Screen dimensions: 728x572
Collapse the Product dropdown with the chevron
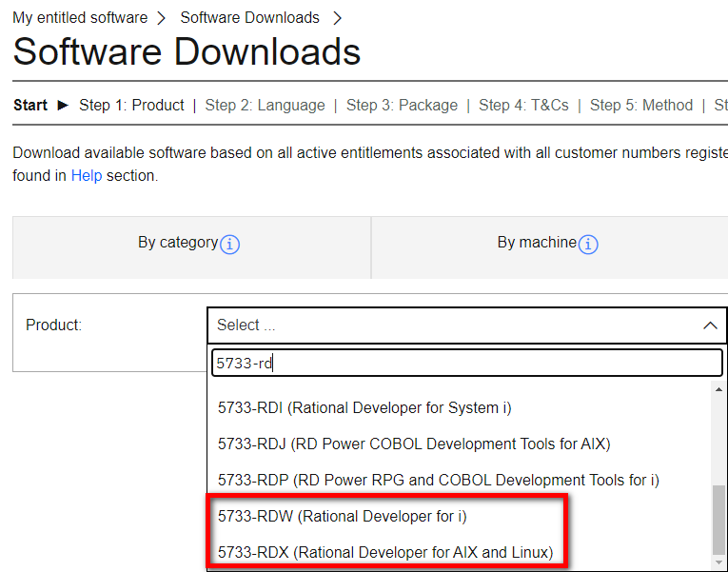pyautogui.click(x=710, y=325)
